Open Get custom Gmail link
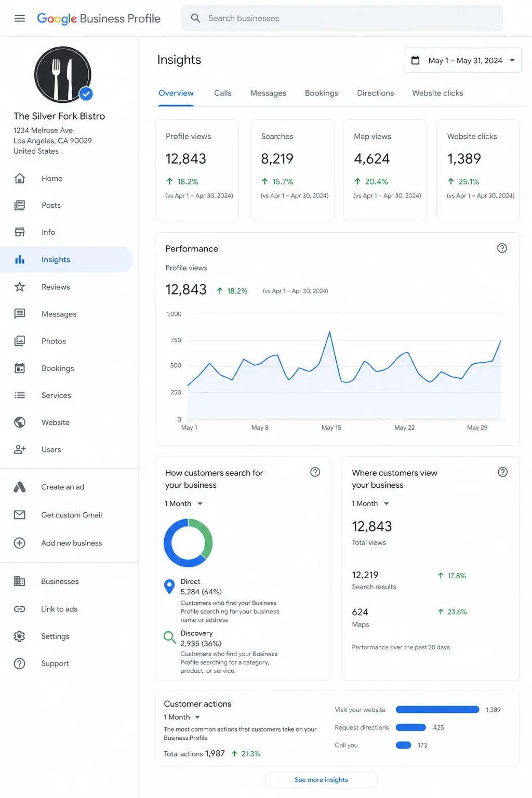532x798 pixels. [72, 515]
